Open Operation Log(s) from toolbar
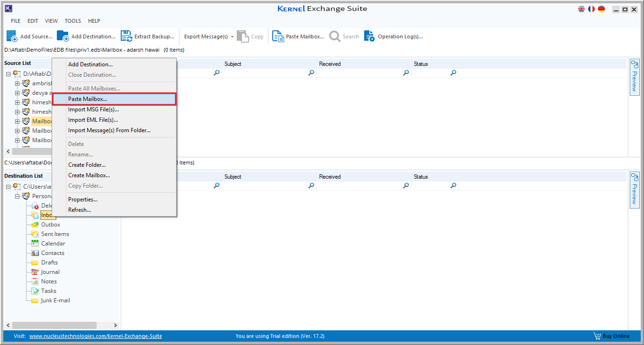The height and width of the screenshot is (345, 644). click(393, 36)
